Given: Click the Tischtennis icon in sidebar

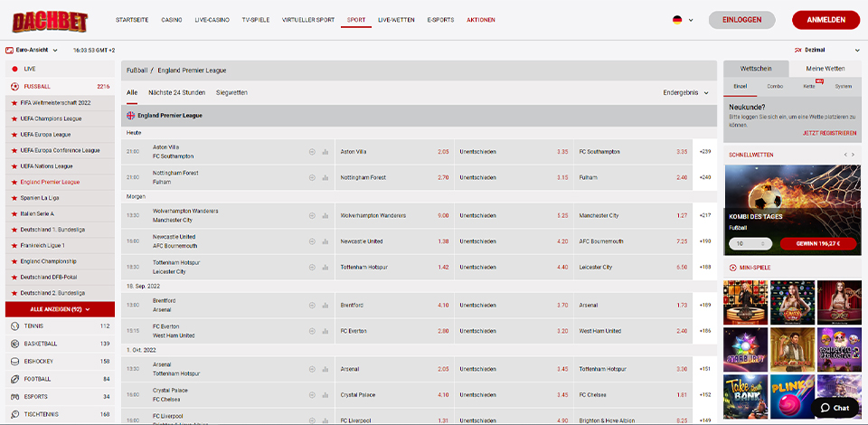Looking at the screenshot, I should click(x=14, y=414).
